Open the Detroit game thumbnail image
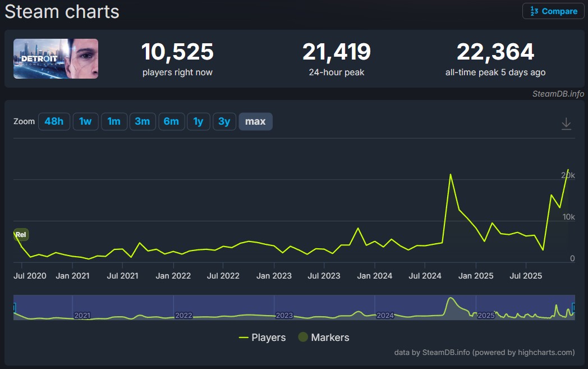This screenshot has height=369, width=588. 56,58
